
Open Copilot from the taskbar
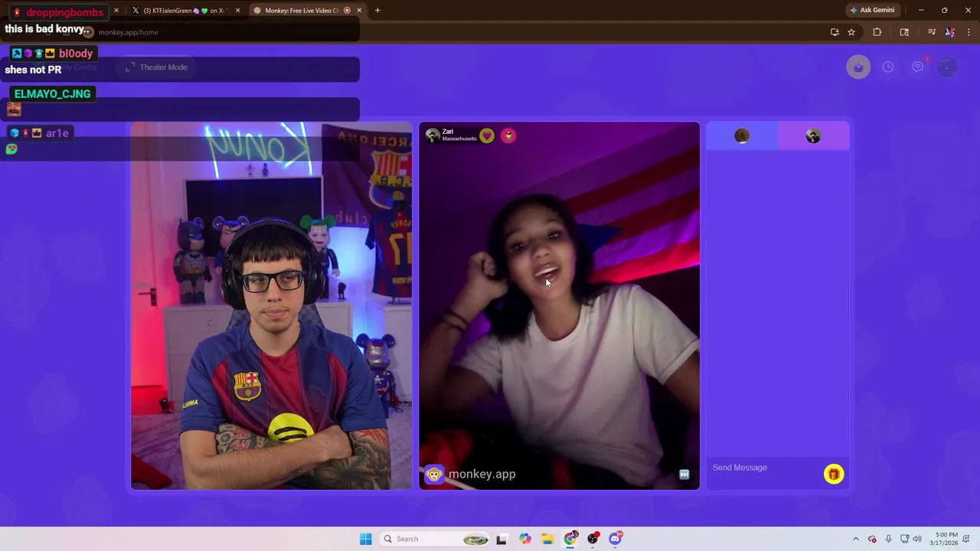point(525,539)
